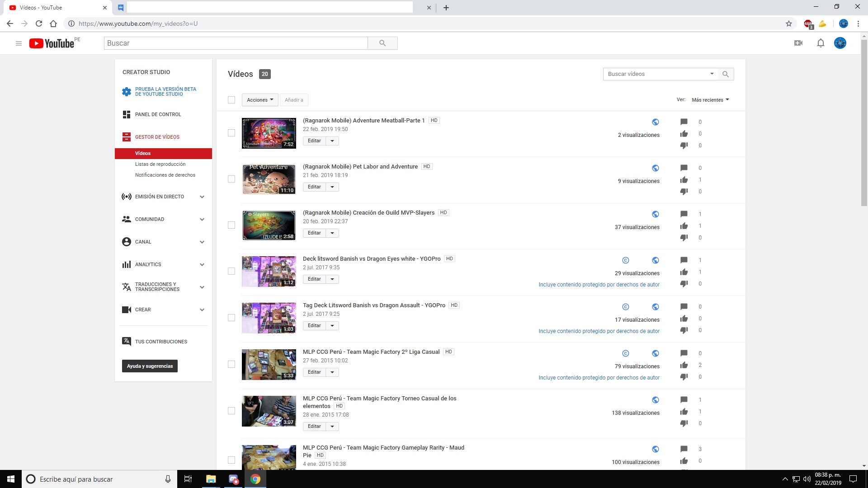Reload the page with the refresh button

pos(39,23)
